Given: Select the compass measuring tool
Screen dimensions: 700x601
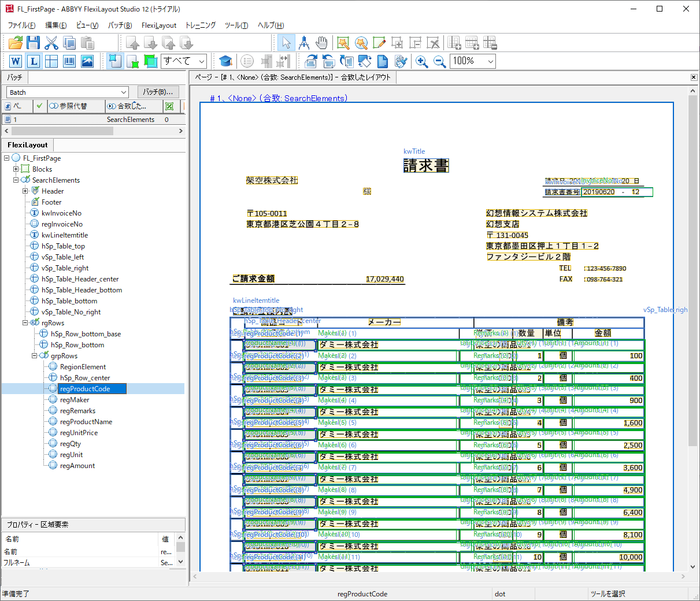Looking at the screenshot, I should [x=304, y=43].
